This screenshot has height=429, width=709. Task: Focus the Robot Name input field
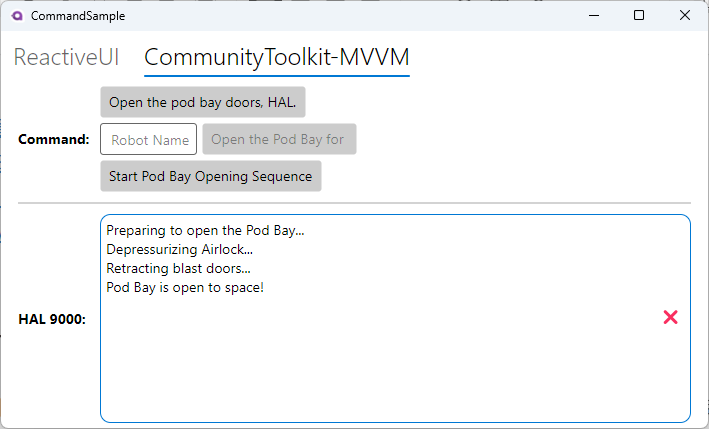coord(148,139)
